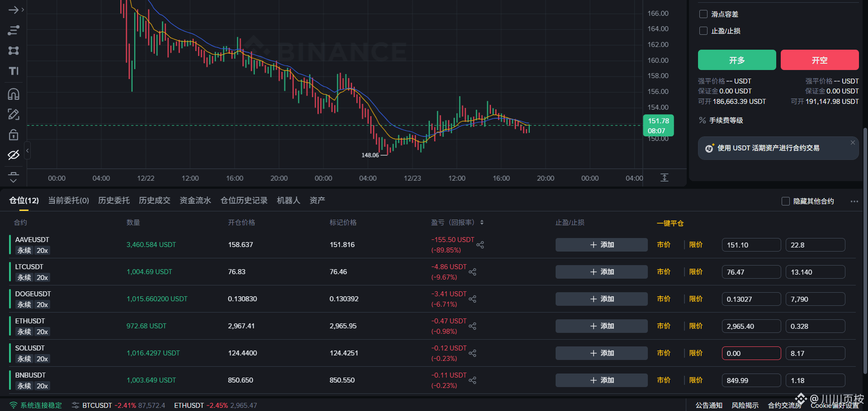Open ETHUSDT ticker in status bar
The image size is (868, 411).
pyautogui.click(x=216, y=405)
